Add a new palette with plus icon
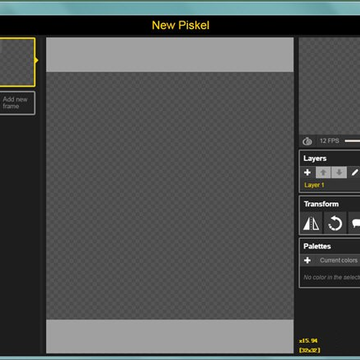 [x=307, y=260]
